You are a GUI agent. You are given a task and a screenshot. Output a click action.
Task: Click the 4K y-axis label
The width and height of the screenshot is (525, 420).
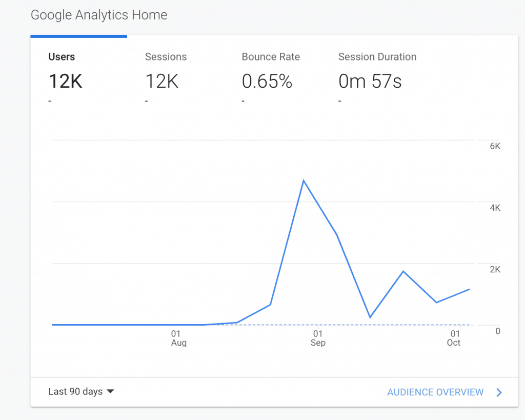495,208
